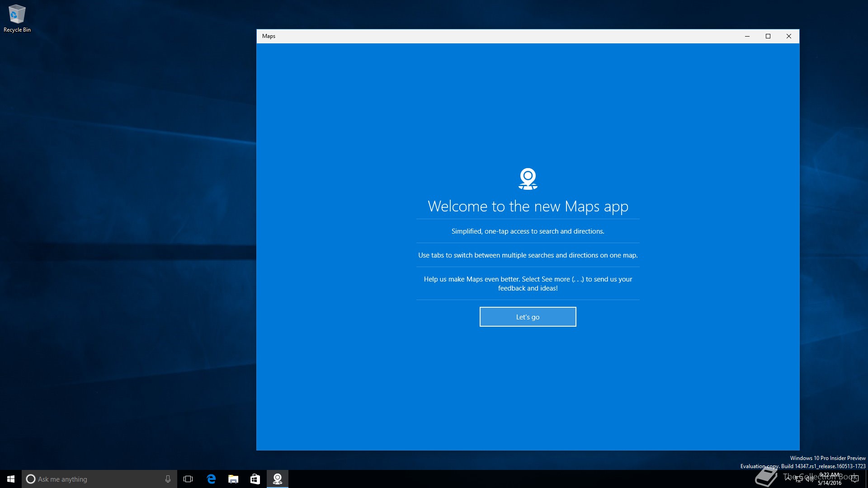Screen dimensions: 868x488
Task: Activate the Cortana microphone icon
Action: pos(168,479)
